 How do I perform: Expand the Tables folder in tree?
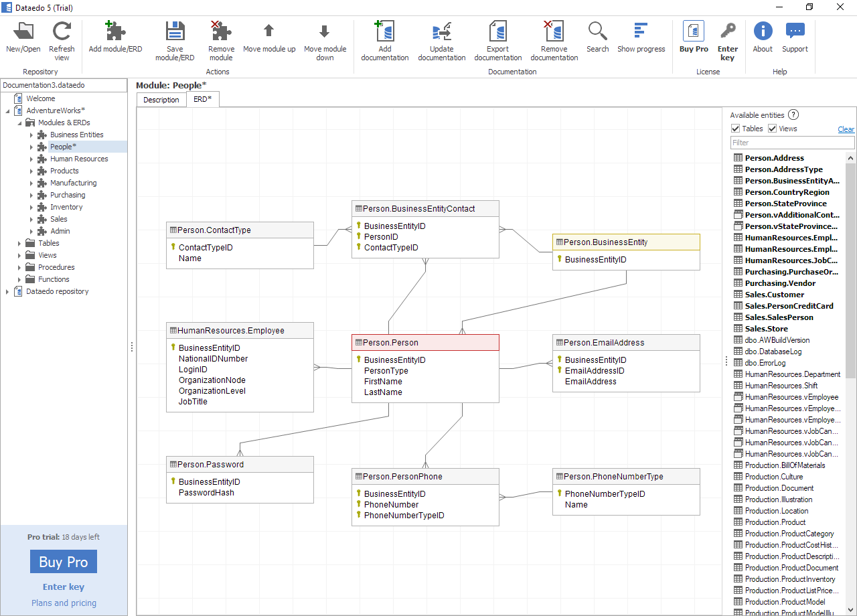pos(19,243)
